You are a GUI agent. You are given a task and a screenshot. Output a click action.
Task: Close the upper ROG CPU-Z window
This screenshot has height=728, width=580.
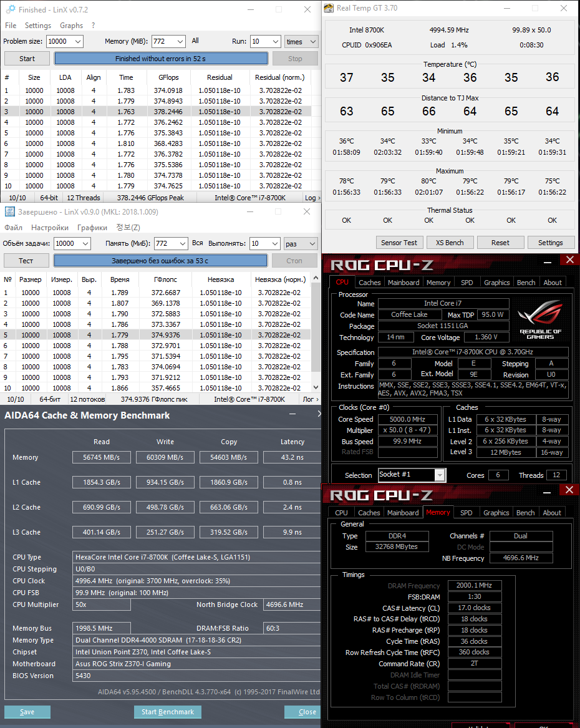tap(570, 260)
